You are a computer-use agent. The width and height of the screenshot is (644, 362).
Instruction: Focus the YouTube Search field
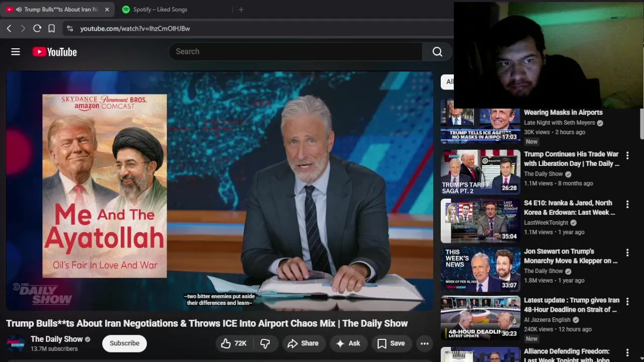pyautogui.click(x=296, y=51)
